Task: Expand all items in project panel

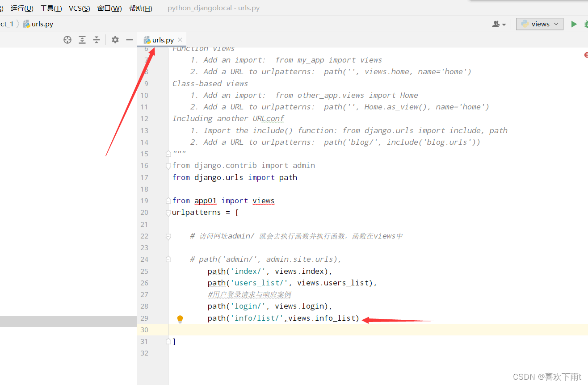Action: tap(82, 40)
